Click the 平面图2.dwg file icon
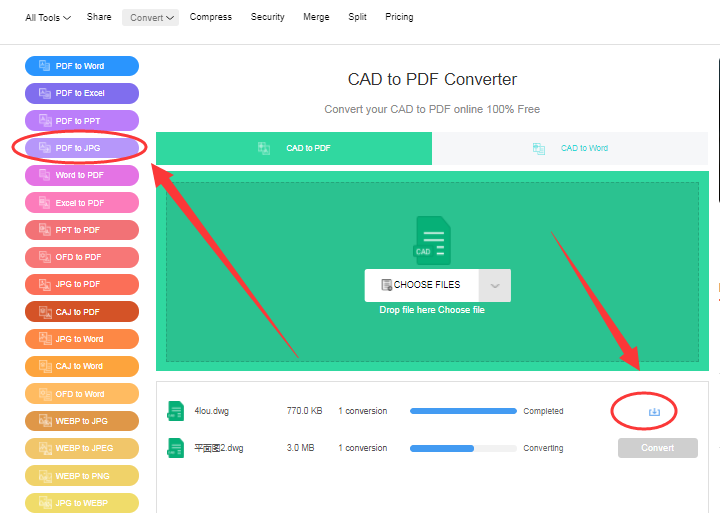The image size is (720, 513). pyautogui.click(x=175, y=448)
